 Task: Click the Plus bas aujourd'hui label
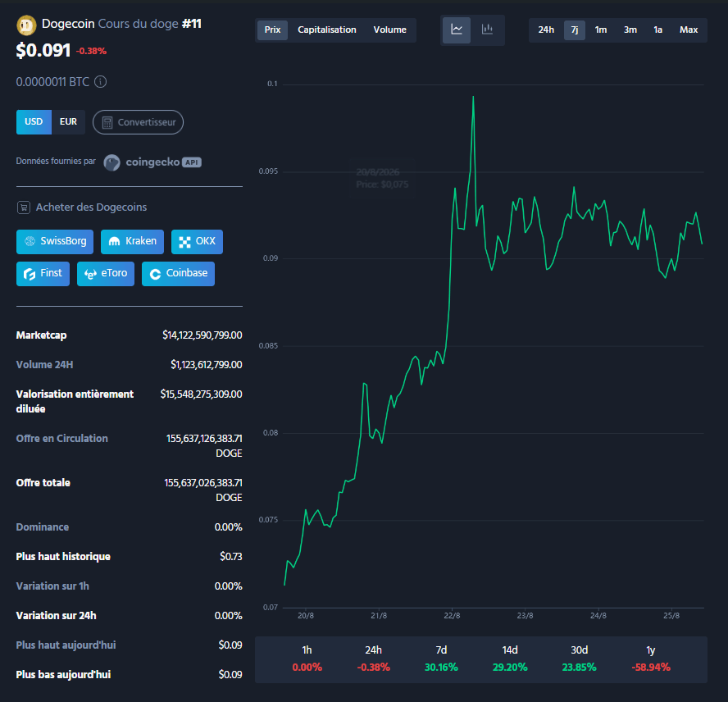pyautogui.click(x=63, y=675)
